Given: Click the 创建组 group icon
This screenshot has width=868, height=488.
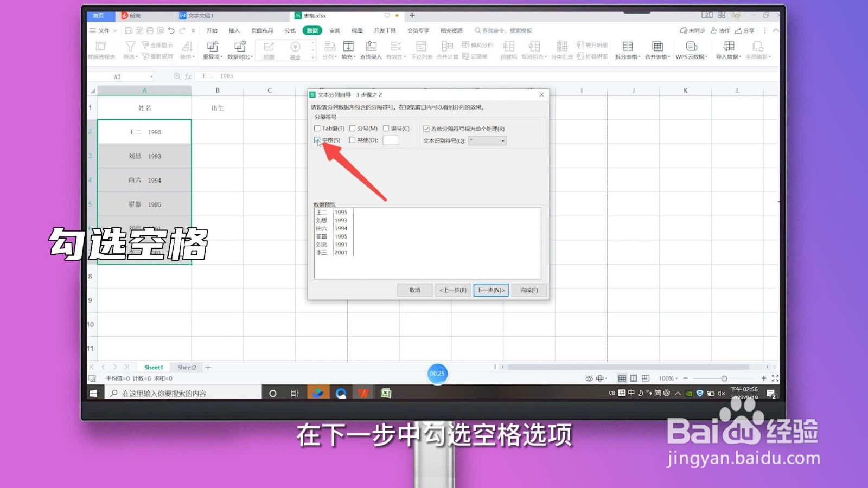Looking at the screenshot, I should [508, 47].
